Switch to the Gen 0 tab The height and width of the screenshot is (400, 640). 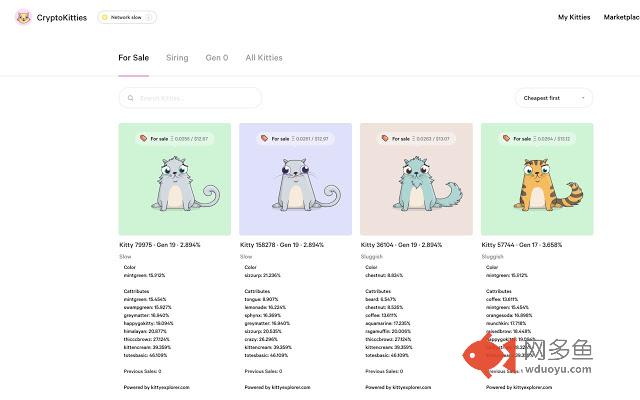(217, 58)
